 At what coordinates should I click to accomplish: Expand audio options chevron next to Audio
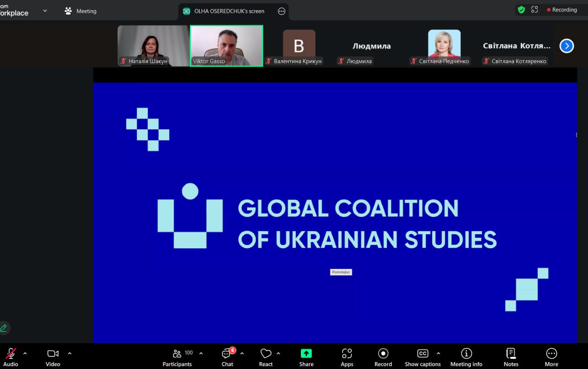point(25,353)
